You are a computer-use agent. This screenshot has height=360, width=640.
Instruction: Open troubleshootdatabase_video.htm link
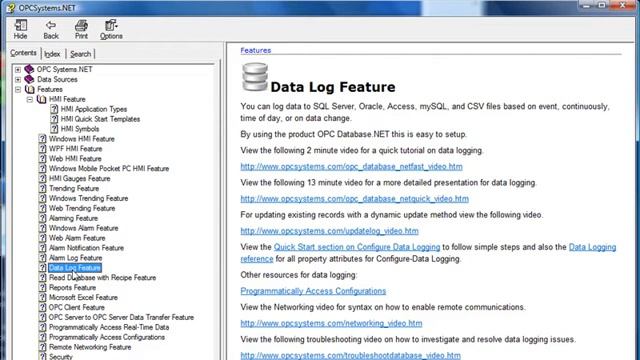pos(350,355)
